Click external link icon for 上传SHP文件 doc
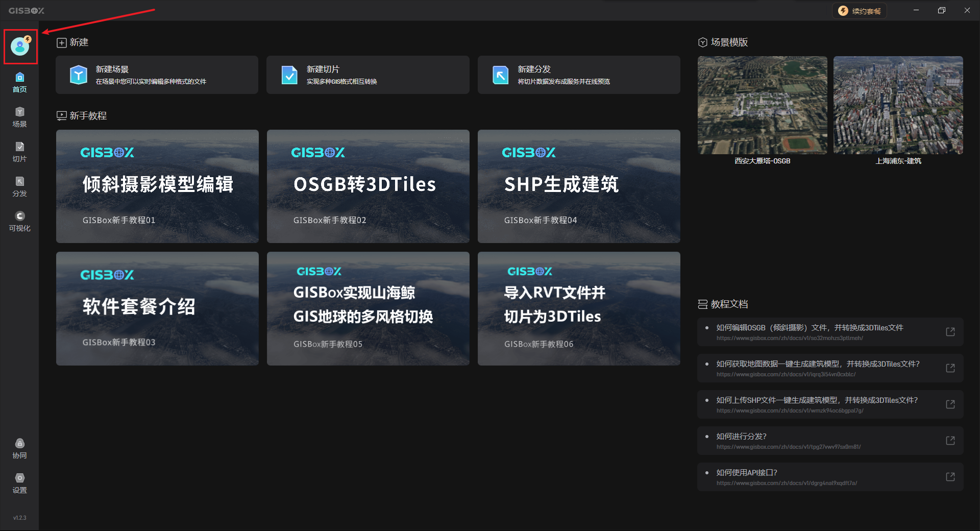The width and height of the screenshot is (980, 531). 950,404
